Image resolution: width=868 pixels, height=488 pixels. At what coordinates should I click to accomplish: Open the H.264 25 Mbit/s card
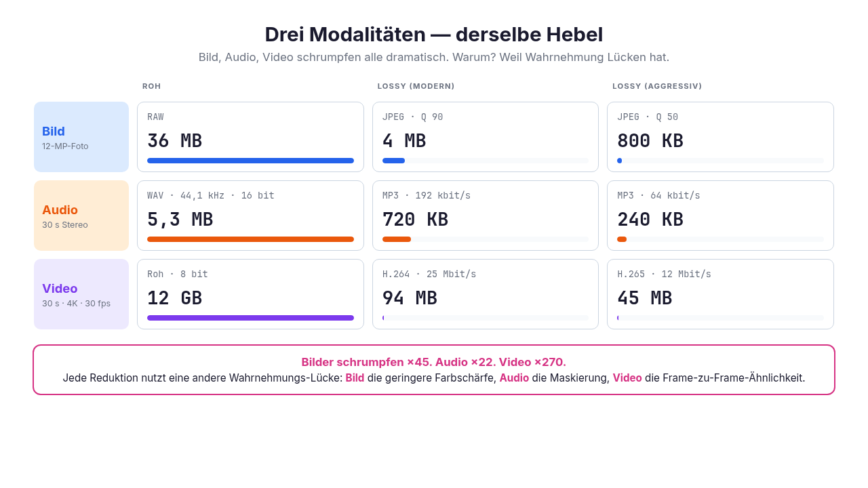coord(486,294)
